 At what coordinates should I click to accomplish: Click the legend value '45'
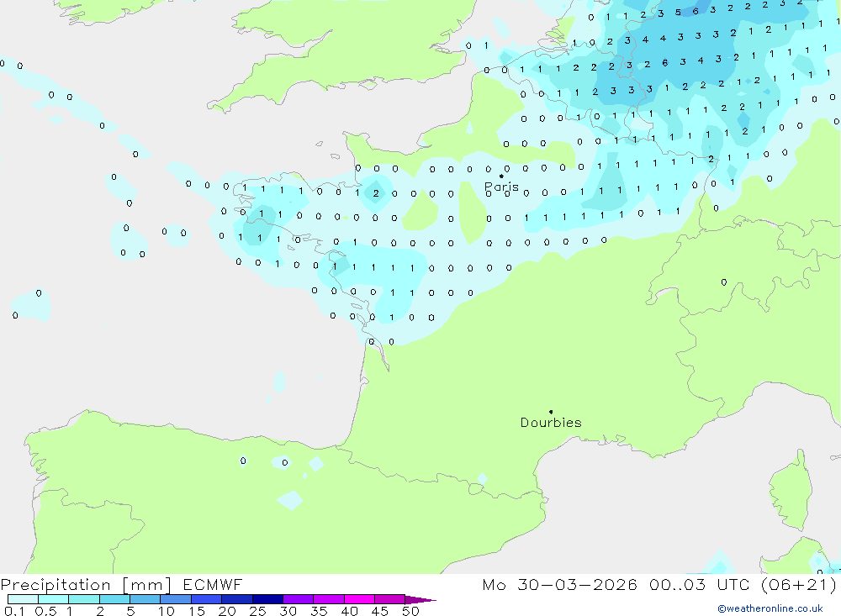tap(380, 611)
